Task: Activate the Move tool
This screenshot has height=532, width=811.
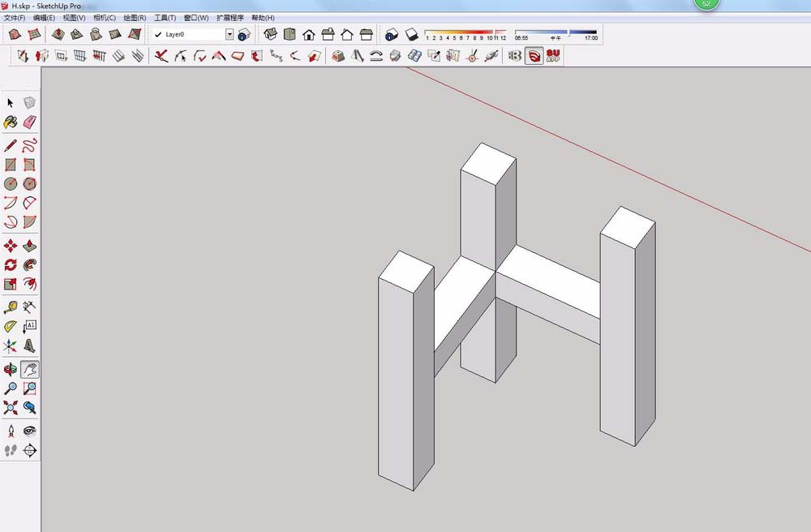Action: pos(11,245)
